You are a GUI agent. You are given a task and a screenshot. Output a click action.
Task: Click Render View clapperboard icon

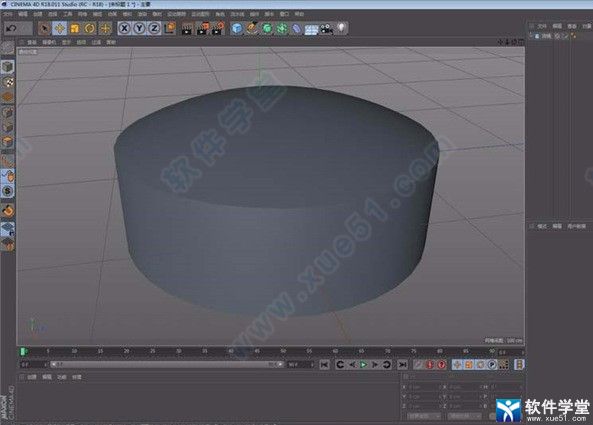tap(187, 28)
